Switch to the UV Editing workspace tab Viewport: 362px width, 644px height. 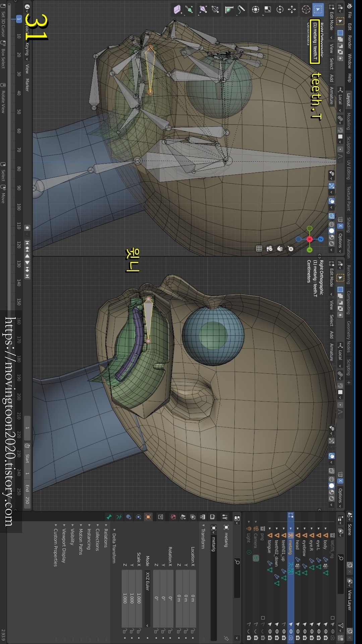(x=349, y=170)
